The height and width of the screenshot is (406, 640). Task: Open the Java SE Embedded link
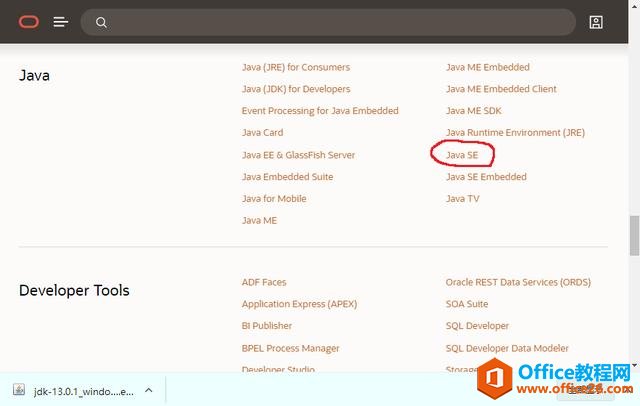coord(486,177)
